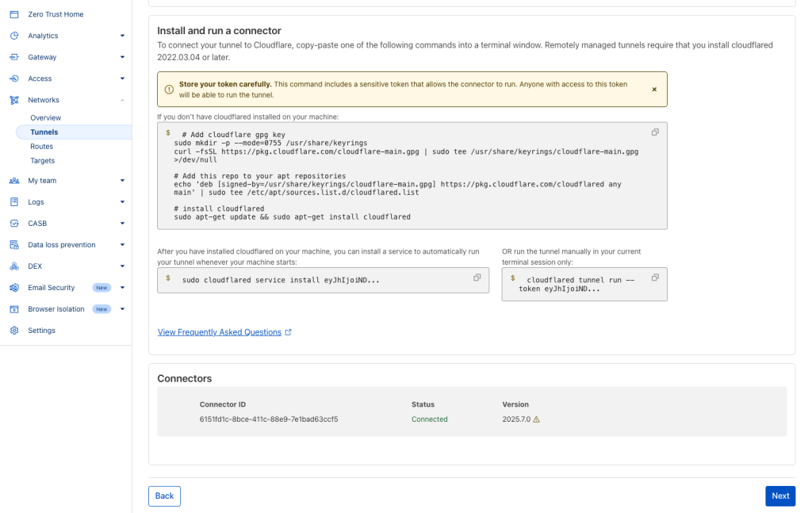Click the Connector ID column header
Viewport: 812px width, 513px height.
tap(223, 405)
